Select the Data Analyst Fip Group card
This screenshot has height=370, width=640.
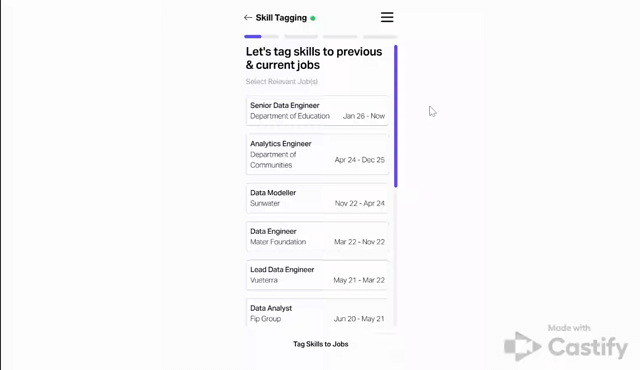click(x=317, y=312)
